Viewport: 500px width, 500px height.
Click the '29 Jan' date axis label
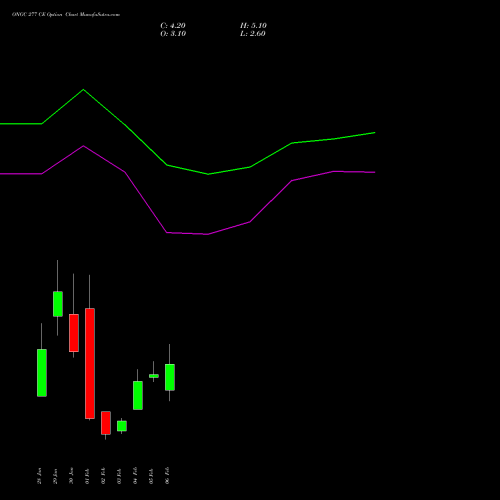pos(55,476)
